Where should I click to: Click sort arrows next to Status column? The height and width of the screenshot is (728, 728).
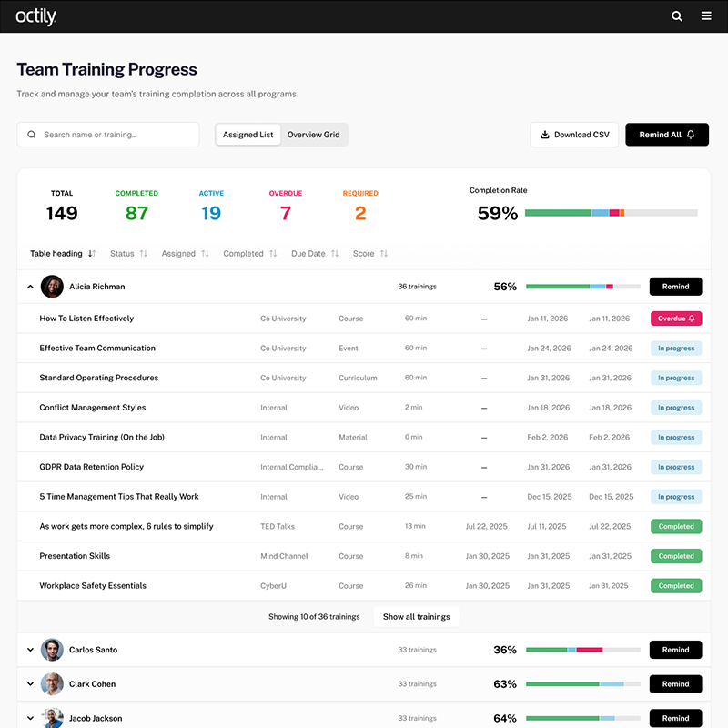144,254
